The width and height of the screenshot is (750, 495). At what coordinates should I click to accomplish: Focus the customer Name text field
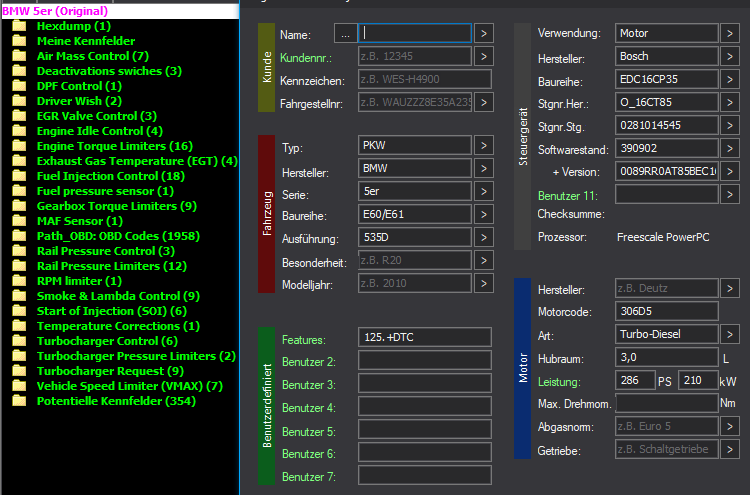click(415, 33)
